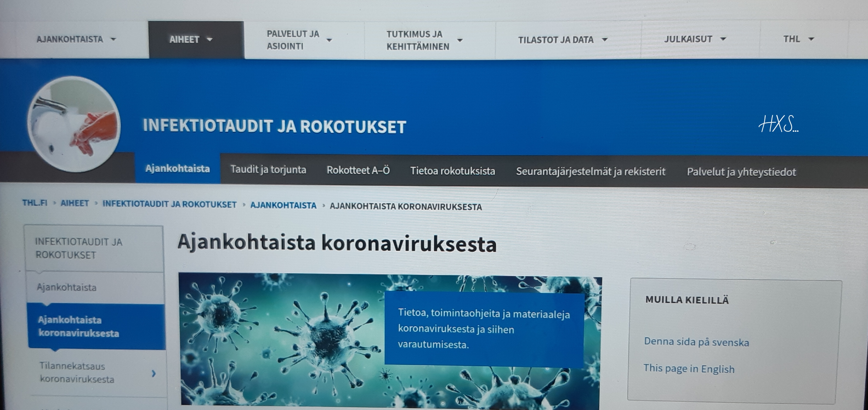Open Seurantajärjestelmät ja rekisterit tab

(590, 172)
